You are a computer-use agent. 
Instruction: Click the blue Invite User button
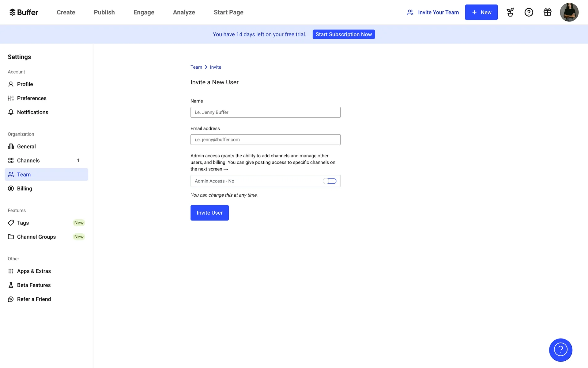209,213
